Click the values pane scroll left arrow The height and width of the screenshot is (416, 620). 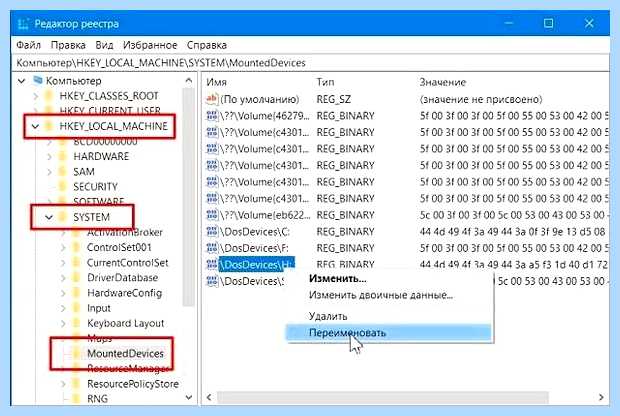209,397
